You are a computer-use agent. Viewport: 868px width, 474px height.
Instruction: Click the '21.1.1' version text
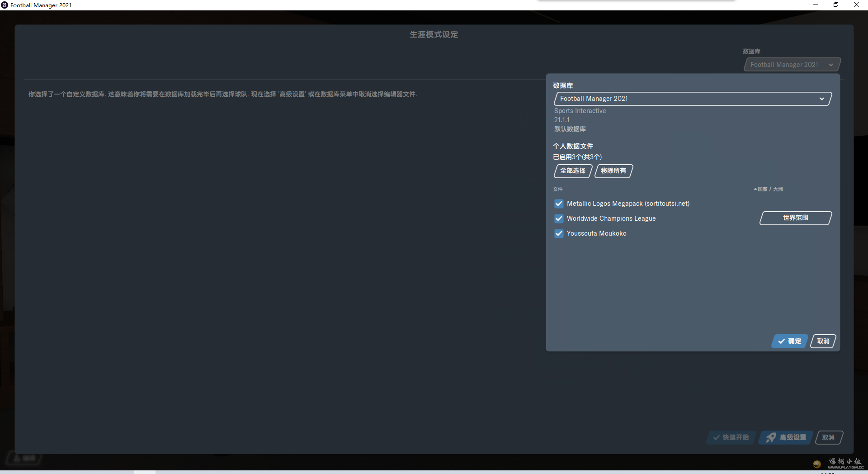(x=562, y=120)
